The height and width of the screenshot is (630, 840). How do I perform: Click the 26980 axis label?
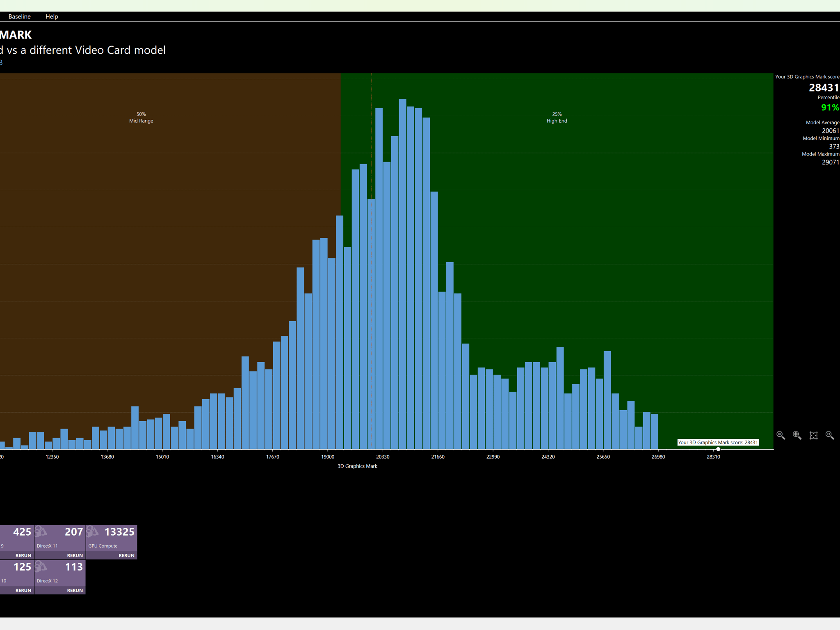[658, 457]
